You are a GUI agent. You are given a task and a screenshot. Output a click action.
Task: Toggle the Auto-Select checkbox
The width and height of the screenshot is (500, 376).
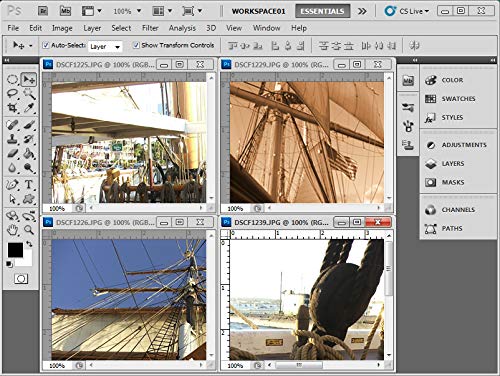click(x=46, y=45)
